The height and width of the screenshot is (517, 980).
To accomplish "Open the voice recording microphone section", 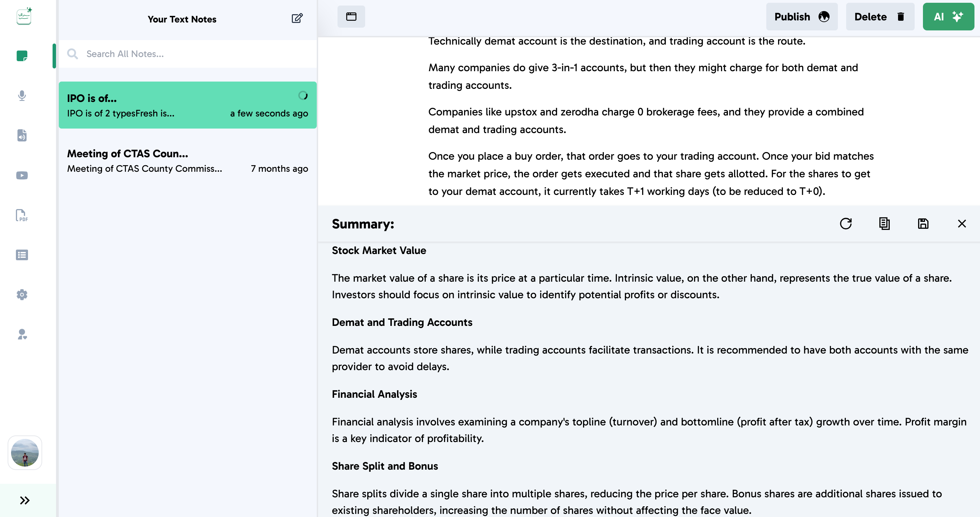I will 22,95.
